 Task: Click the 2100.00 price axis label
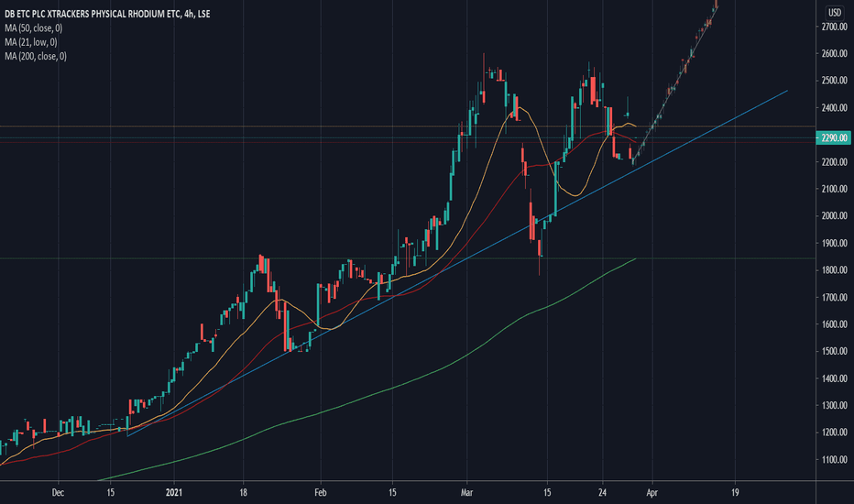835,189
